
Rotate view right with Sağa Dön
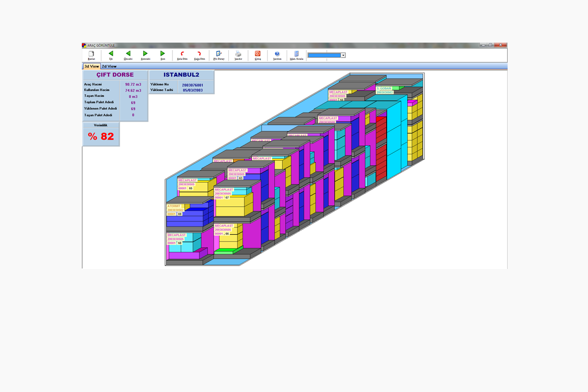(x=199, y=54)
